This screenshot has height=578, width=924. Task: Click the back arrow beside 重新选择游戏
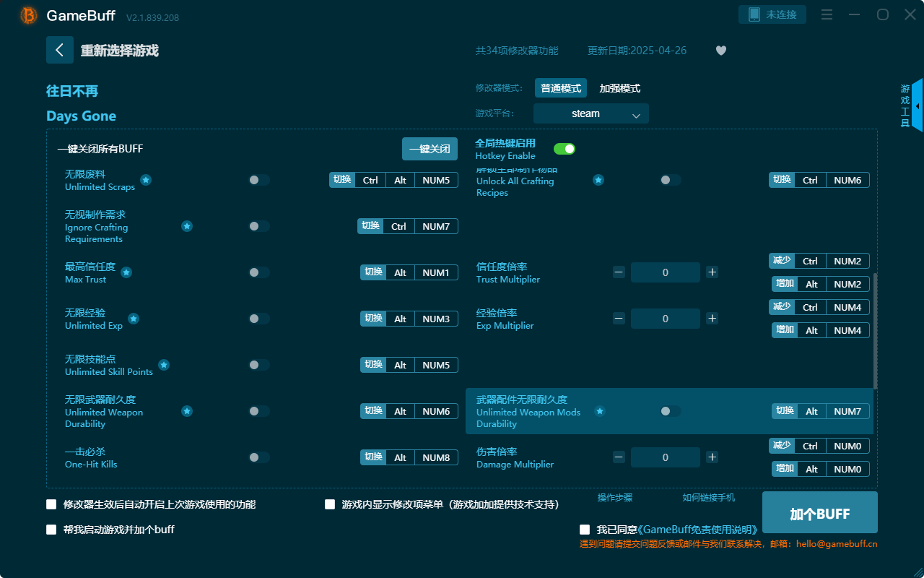pyautogui.click(x=60, y=49)
